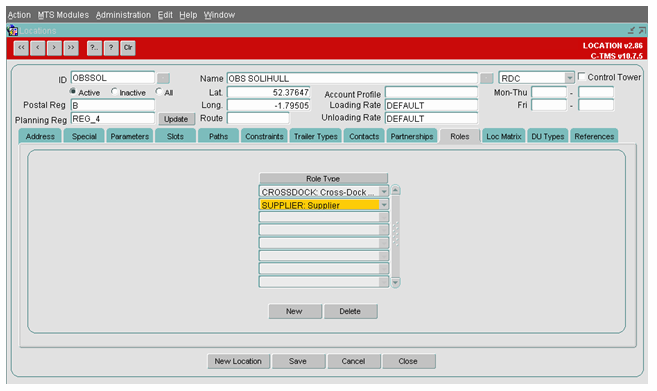This screenshot has width=657, height=391.
Task: Click the empty Account Profile field
Action: coord(431,92)
